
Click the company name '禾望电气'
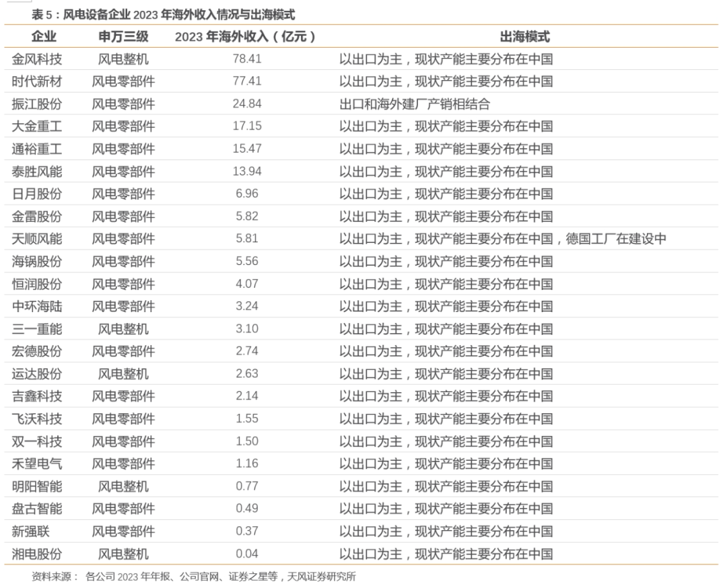coord(36,464)
